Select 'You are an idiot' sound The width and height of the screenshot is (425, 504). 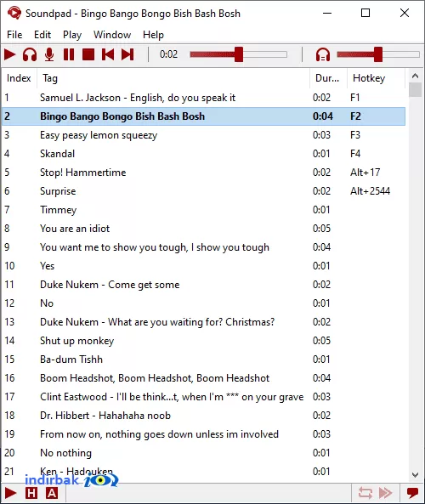[x=203, y=229]
